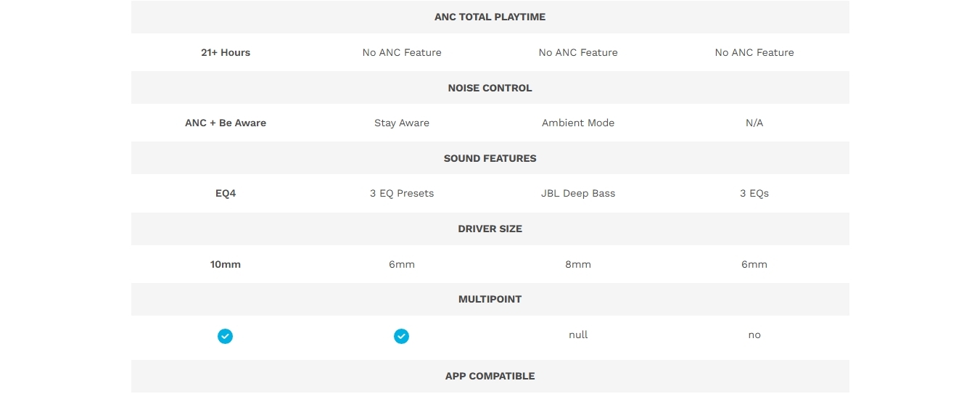
Task: Click the null Multipoint value
Action: tap(578, 335)
